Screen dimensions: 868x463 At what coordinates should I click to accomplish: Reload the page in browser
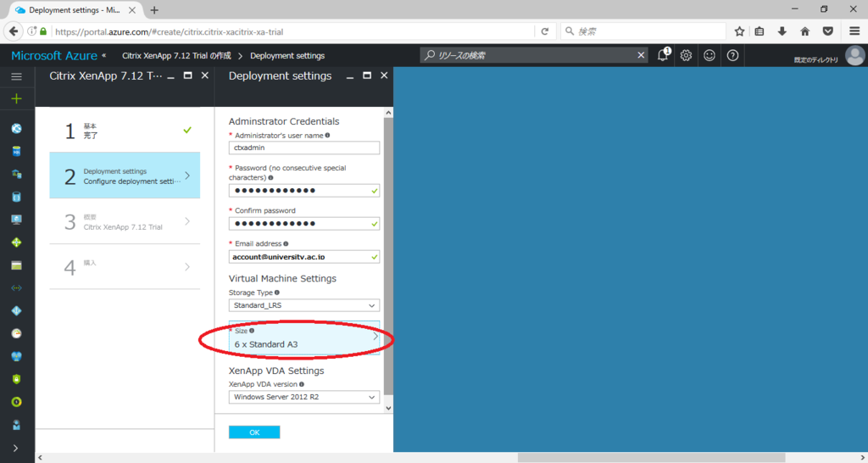tap(545, 31)
